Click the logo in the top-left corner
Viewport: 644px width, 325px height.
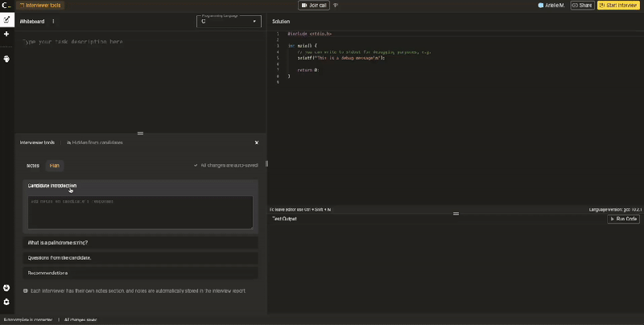[x=6, y=6]
